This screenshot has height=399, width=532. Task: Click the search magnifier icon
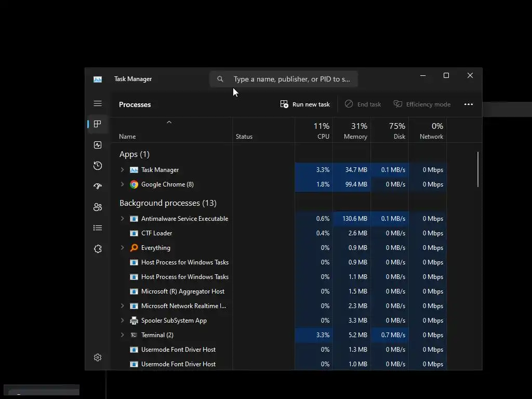(220, 79)
